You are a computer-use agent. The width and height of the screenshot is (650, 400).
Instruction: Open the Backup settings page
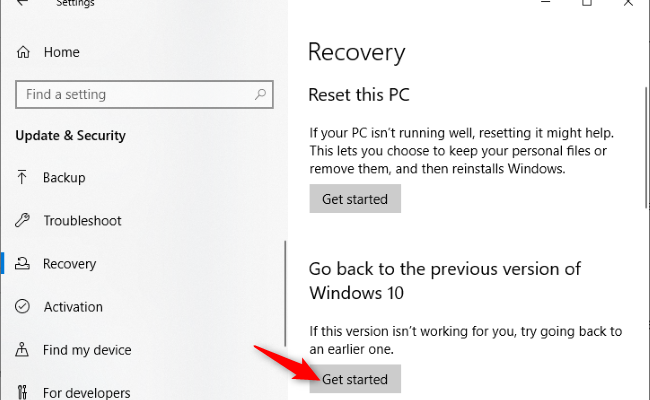pos(64,178)
